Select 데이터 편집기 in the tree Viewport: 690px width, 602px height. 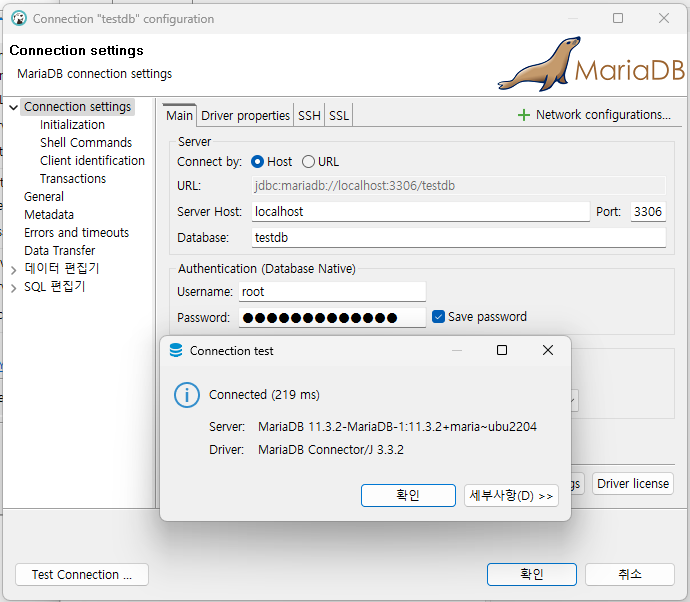click(62, 268)
